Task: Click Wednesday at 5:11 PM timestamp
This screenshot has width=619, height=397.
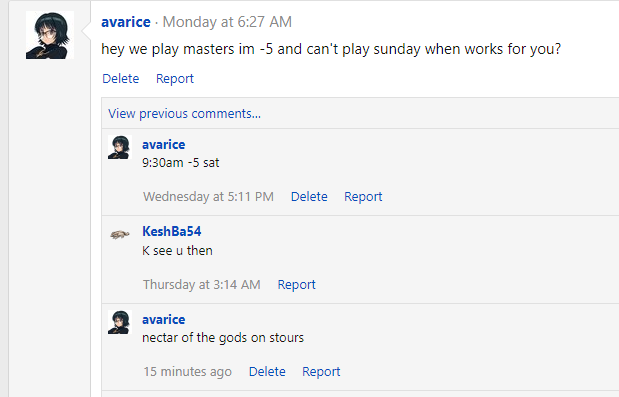Action: (208, 197)
